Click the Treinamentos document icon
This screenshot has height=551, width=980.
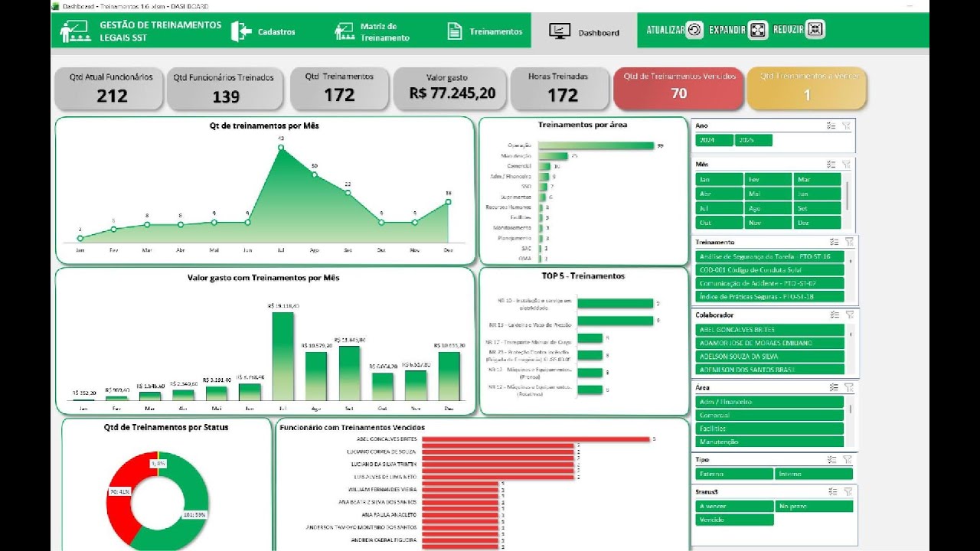455,31
